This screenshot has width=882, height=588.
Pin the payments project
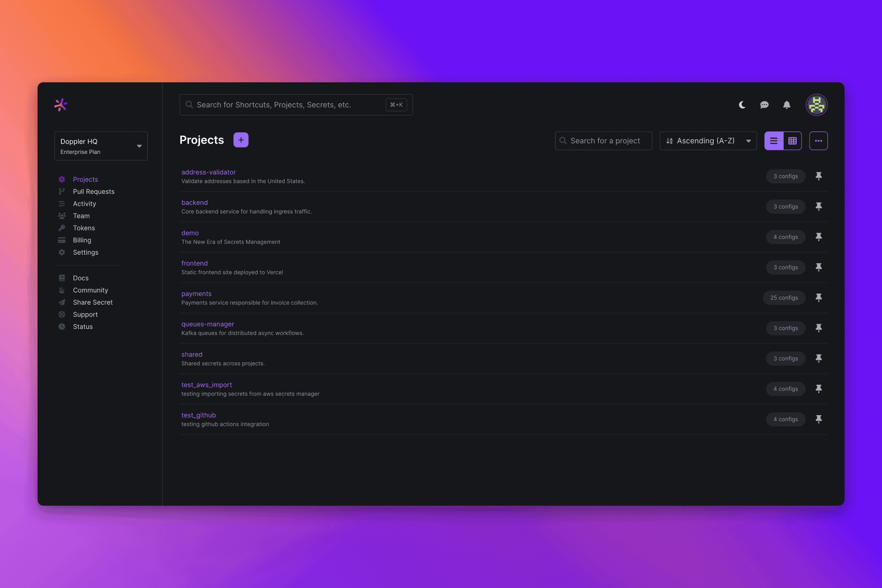point(819,298)
